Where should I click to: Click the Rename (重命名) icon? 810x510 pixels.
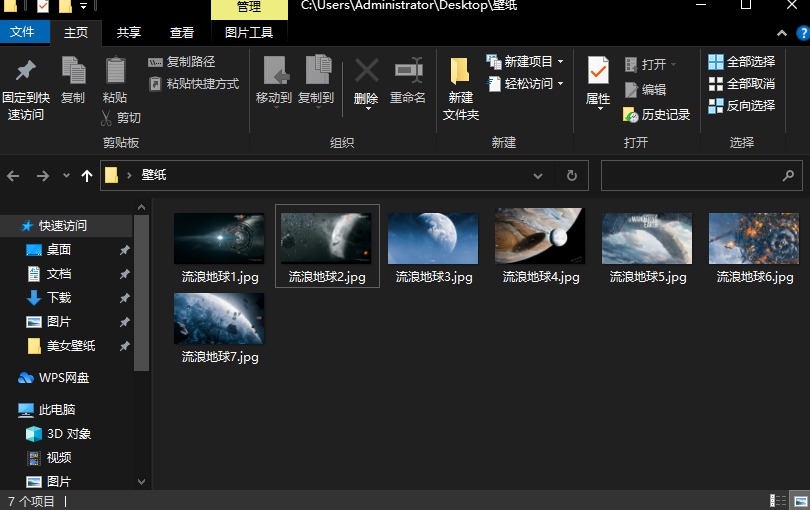(408, 71)
